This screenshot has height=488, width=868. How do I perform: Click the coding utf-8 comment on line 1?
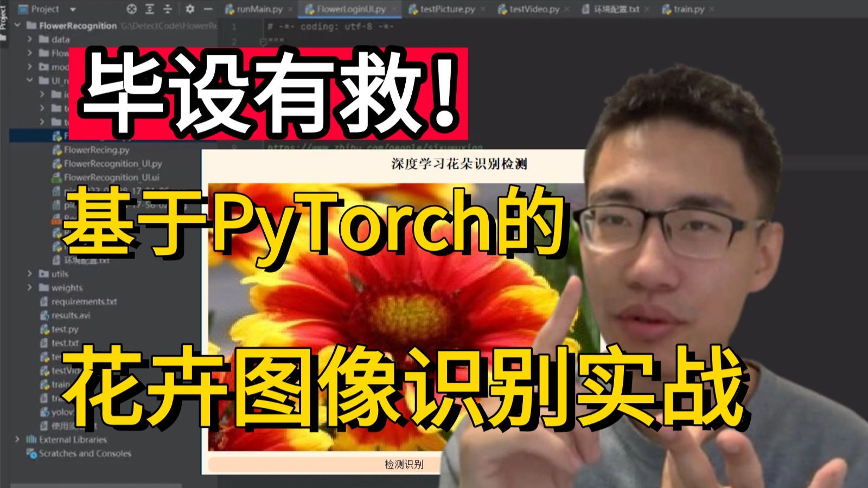pyautogui.click(x=331, y=27)
